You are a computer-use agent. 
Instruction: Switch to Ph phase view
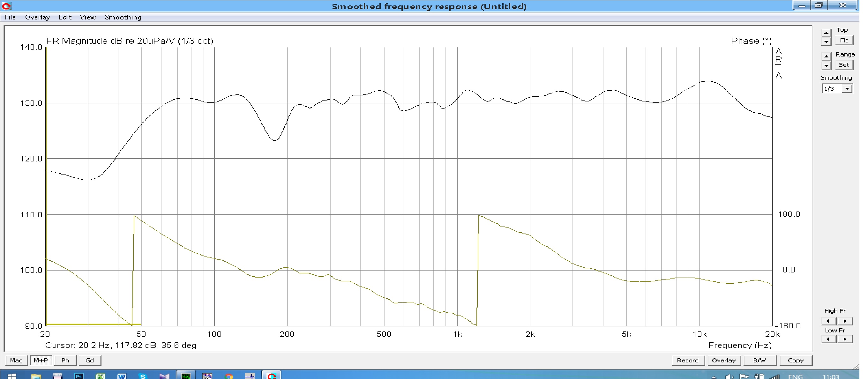(x=65, y=360)
